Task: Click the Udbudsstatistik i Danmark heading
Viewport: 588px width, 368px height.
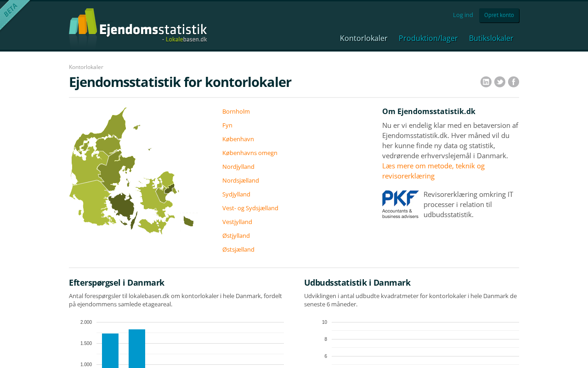Action: pyautogui.click(x=357, y=282)
